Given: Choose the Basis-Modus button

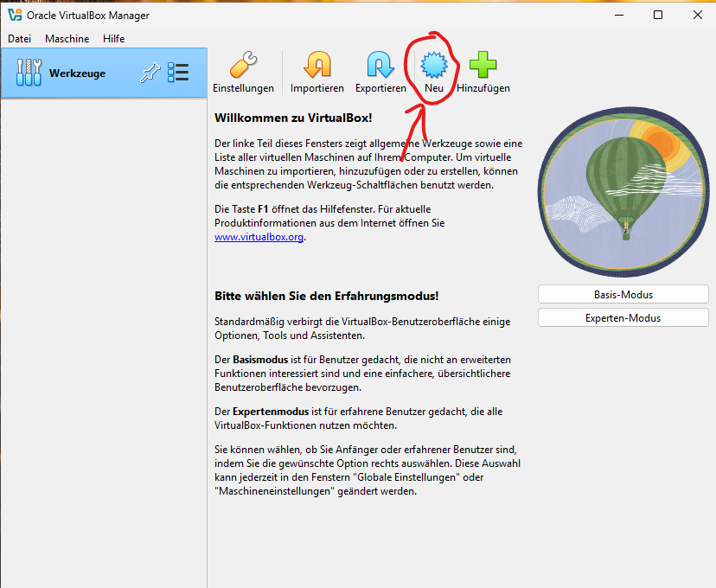Looking at the screenshot, I should pos(623,295).
